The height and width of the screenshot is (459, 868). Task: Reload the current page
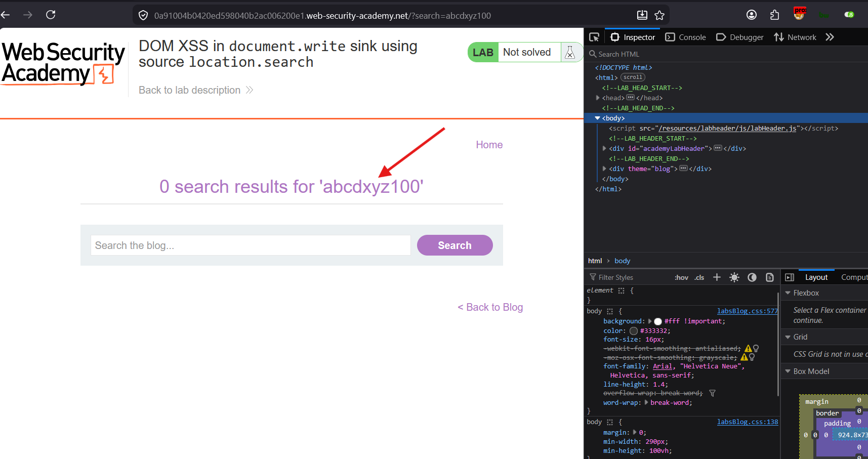51,15
